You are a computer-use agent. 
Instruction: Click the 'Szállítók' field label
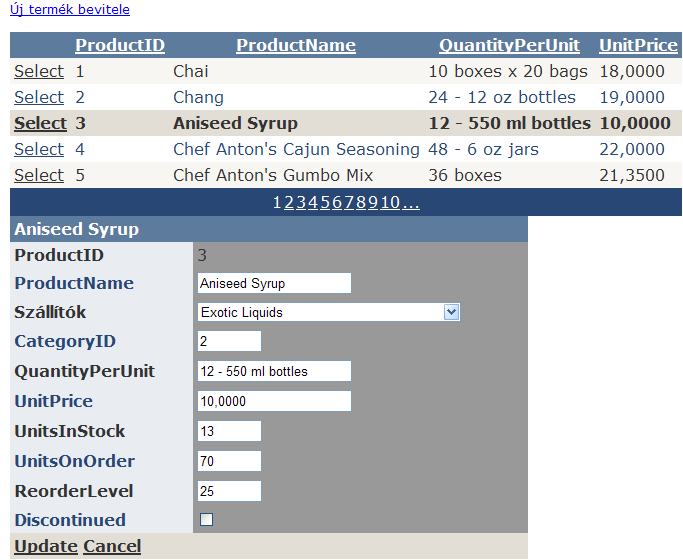pyautogui.click(x=50, y=312)
